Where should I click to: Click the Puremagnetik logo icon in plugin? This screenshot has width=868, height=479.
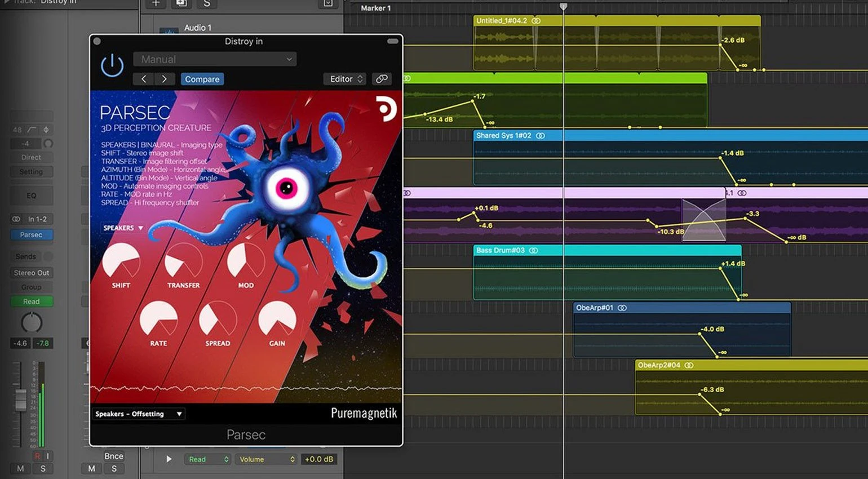387,109
